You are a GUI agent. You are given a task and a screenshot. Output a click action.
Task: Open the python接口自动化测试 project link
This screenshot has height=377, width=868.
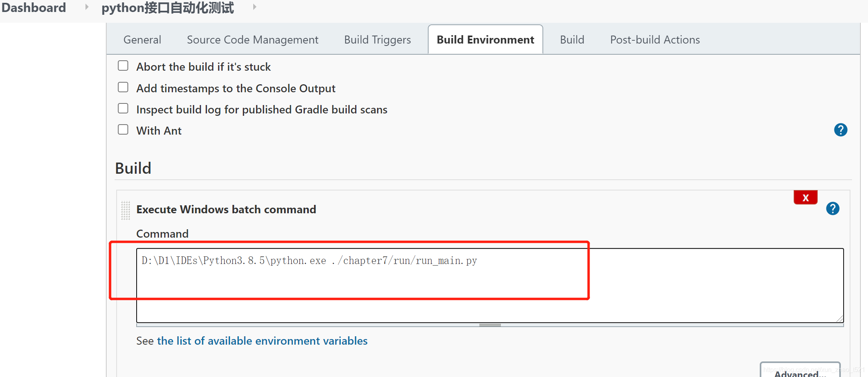point(168,8)
